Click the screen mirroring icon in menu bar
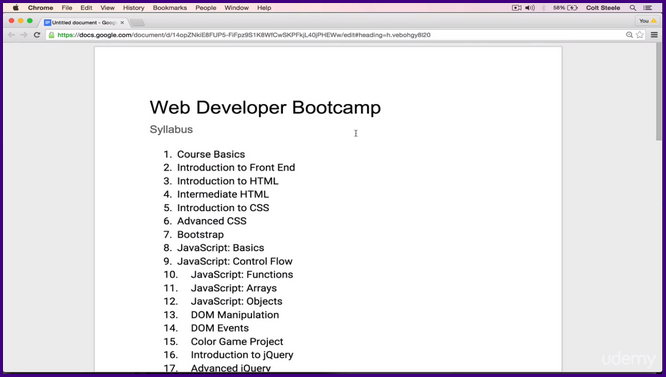 tap(516, 8)
